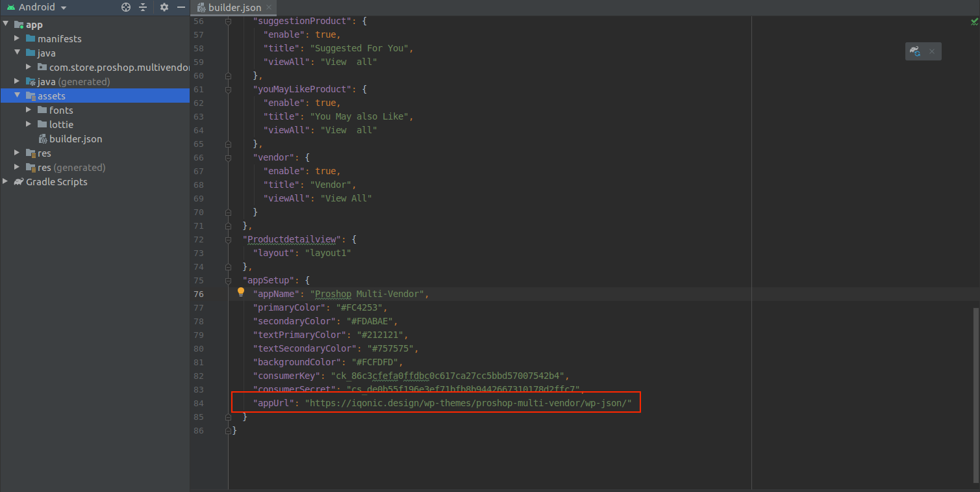
Task: Click the "View All" value on line 69
Action: coord(346,198)
